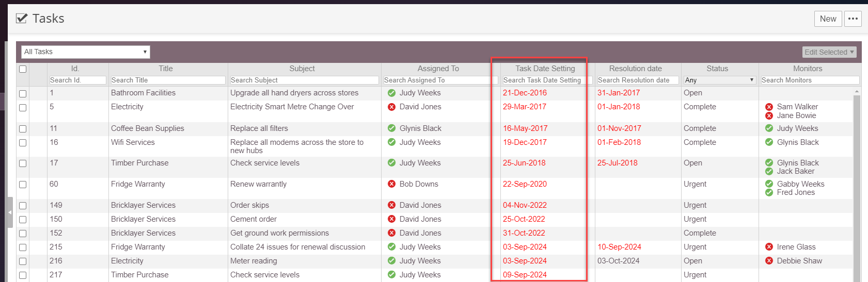
Task: Click the scrollbar up arrow
Action: pos(857,91)
